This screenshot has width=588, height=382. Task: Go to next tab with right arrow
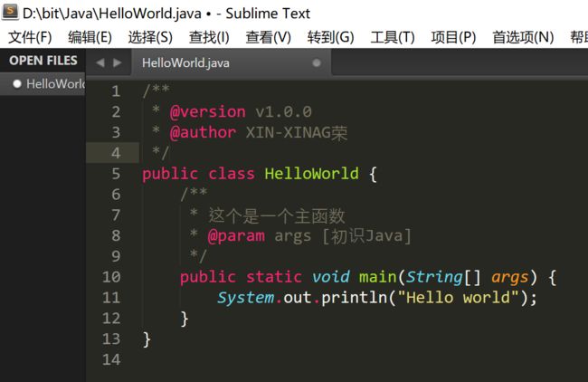click(118, 62)
